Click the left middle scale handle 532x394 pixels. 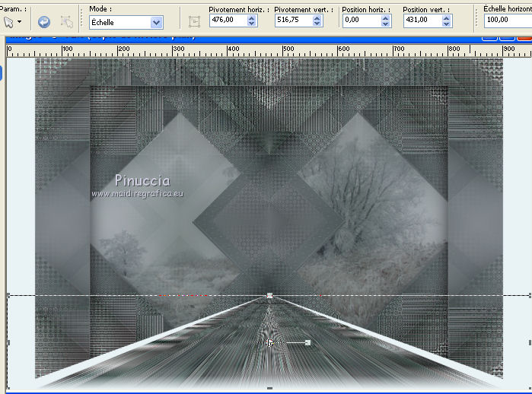(8, 342)
